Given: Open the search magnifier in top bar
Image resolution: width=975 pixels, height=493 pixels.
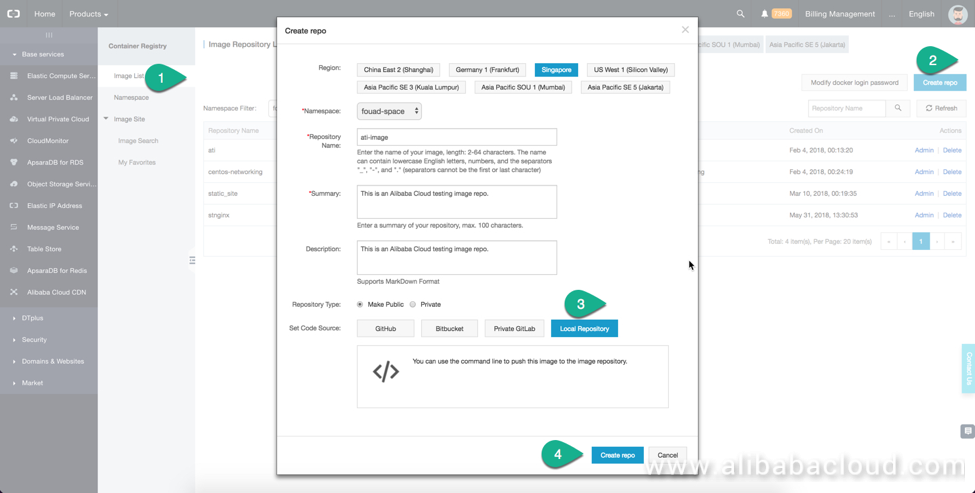Looking at the screenshot, I should (740, 14).
